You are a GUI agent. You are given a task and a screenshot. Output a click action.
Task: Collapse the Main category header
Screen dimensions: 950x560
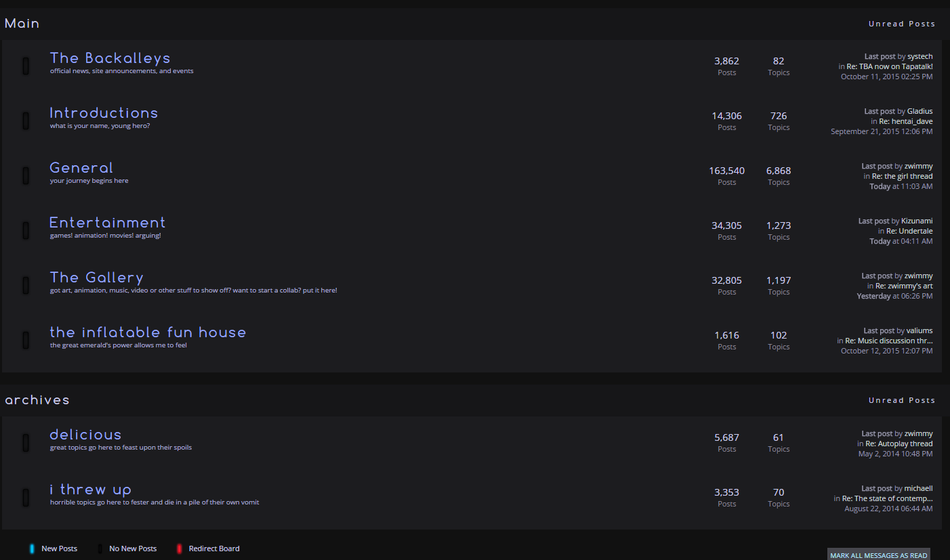tap(22, 24)
